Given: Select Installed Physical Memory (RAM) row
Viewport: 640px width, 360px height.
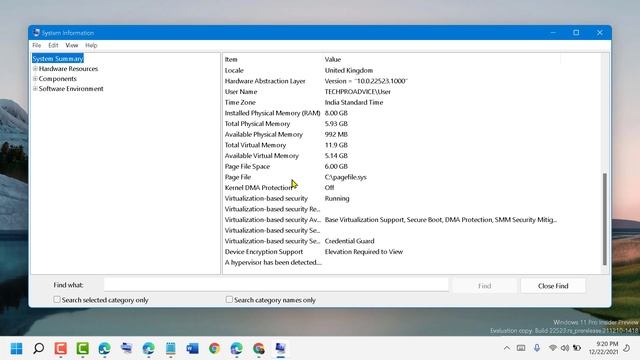Looking at the screenshot, I should tap(411, 113).
